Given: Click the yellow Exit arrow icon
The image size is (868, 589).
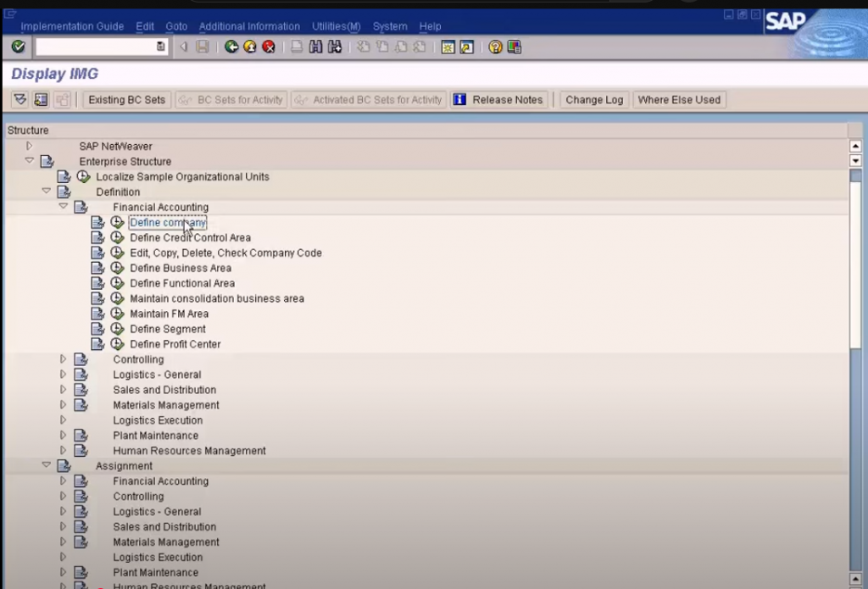Looking at the screenshot, I should (250, 47).
